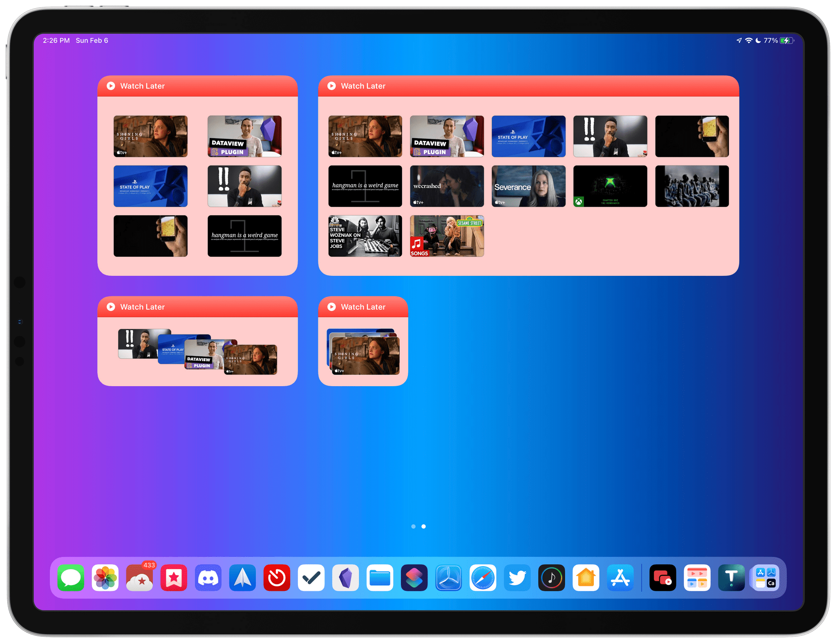Tap the Wi-Fi status icon
The height and width of the screenshot is (644, 837).
point(749,40)
